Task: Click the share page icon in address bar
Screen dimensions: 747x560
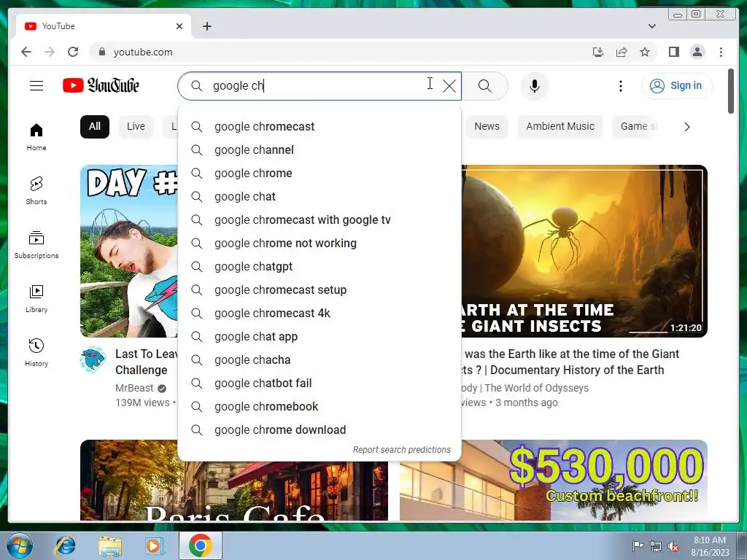Action: (x=622, y=52)
